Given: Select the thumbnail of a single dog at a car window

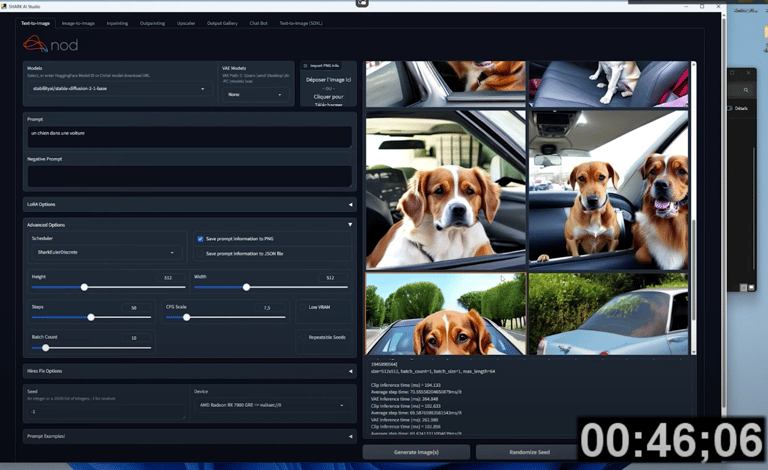Looking at the screenshot, I should [x=446, y=189].
